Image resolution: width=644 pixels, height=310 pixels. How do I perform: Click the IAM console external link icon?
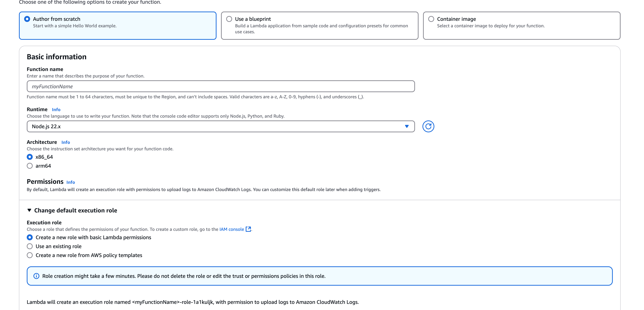248,229
